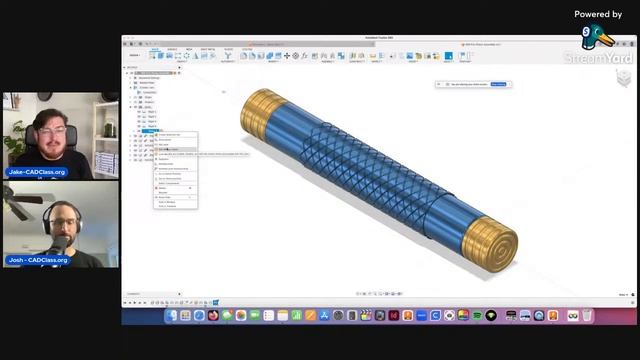Click Josh's webcam video tile
The image size is (640, 360).
(x=61, y=224)
